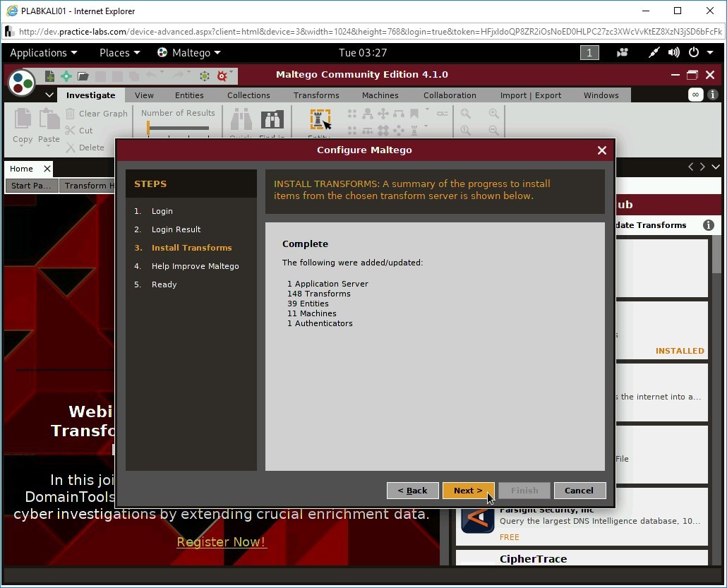The image size is (727, 588).
Task: Switch to the Machines ribbon tab
Action: pos(380,95)
